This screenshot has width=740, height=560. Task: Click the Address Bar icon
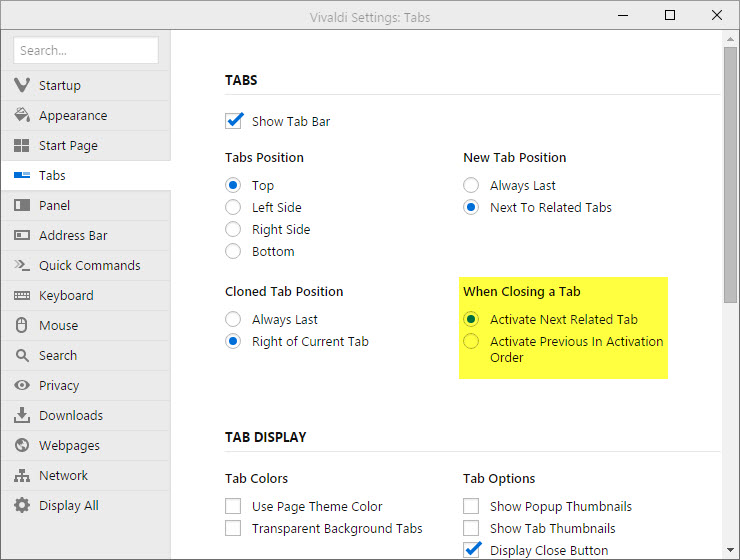22,235
